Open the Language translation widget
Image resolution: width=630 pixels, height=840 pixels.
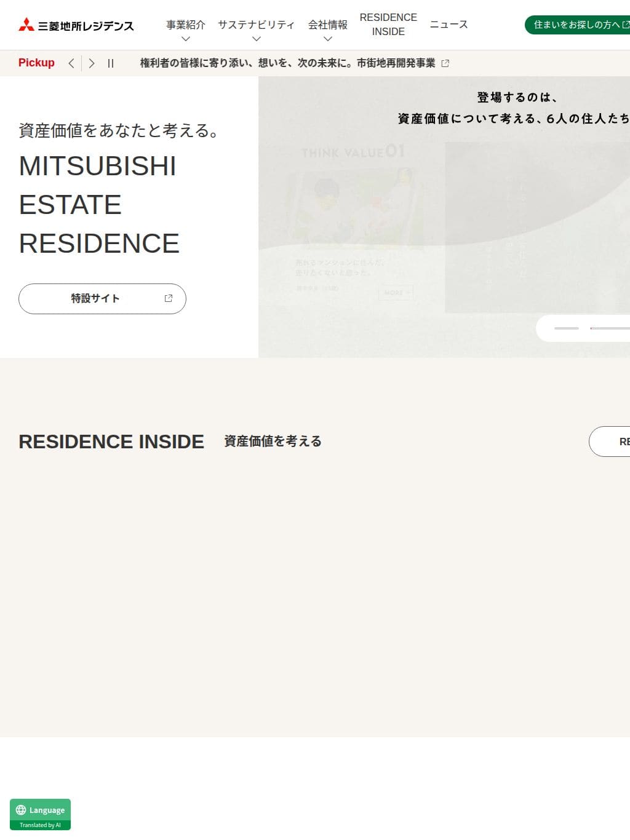[40, 815]
